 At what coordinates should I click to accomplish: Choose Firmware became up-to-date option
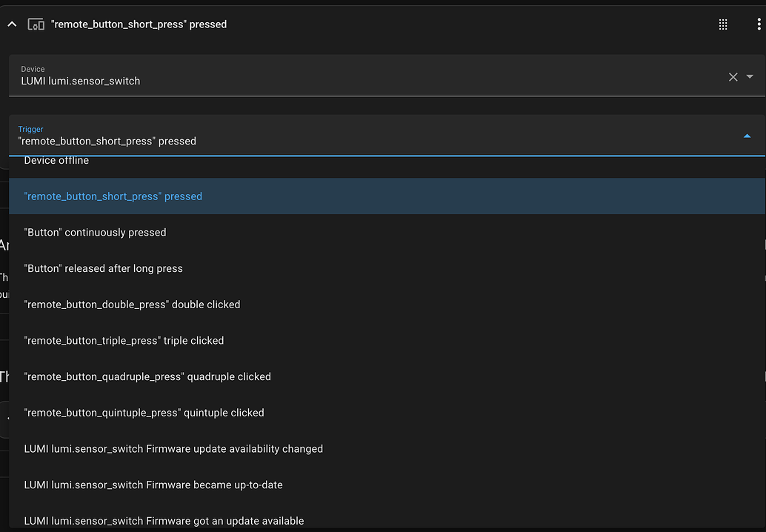point(154,485)
